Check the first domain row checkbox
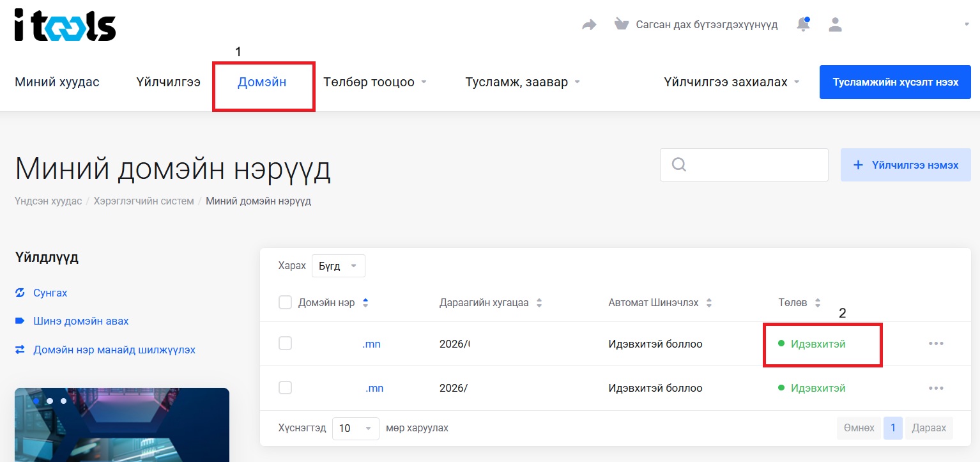This screenshot has width=980, height=462. (286, 344)
